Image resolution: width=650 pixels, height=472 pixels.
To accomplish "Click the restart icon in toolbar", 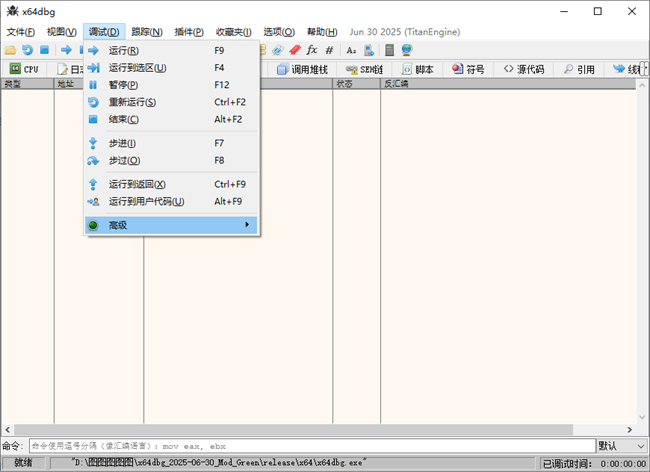I will coord(27,49).
